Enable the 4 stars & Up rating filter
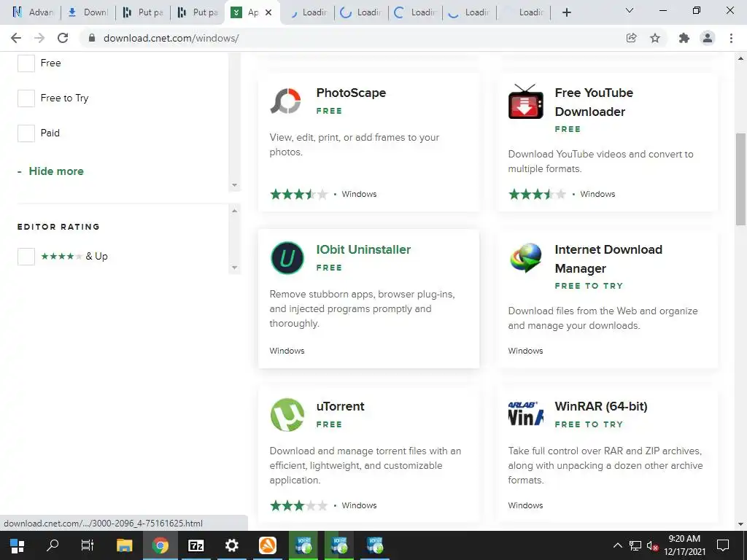Viewport: 747px width, 560px height. pyautogui.click(x=26, y=257)
